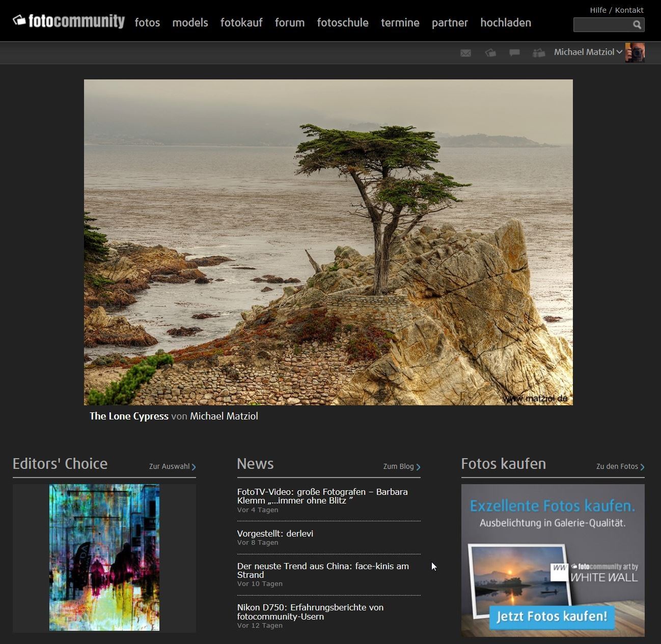Click the fotocommunity logo
The image size is (661, 644).
(x=69, y=21)
